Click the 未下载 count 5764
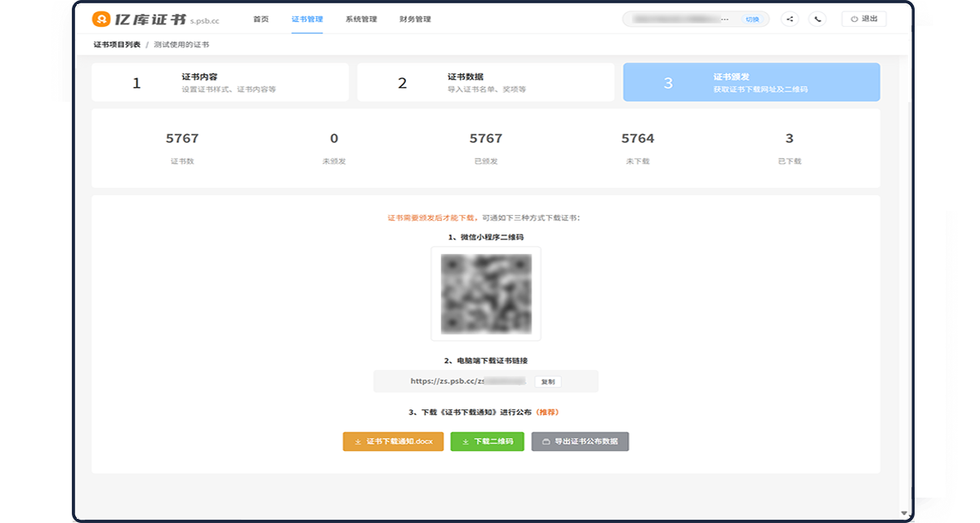 [x=638, y=139]
